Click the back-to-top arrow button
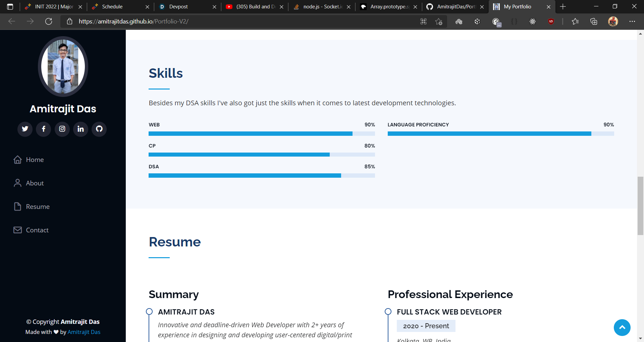The image size is (644, 342). [622, 328]
